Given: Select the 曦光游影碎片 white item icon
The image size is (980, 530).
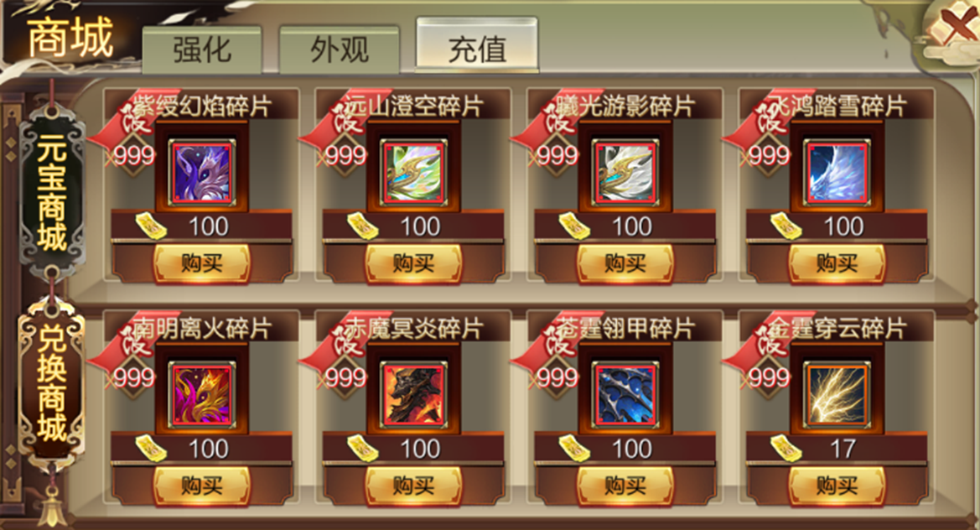Looking at the screenshot, I should [x=625, y=172].
